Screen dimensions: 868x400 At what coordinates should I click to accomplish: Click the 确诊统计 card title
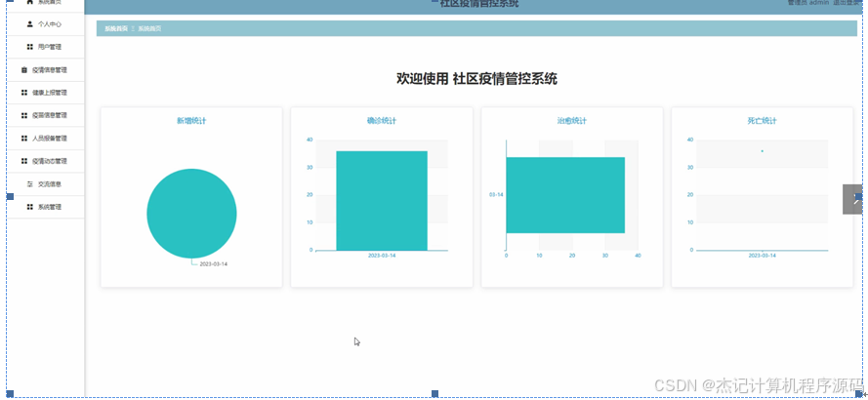click(382, 121)
